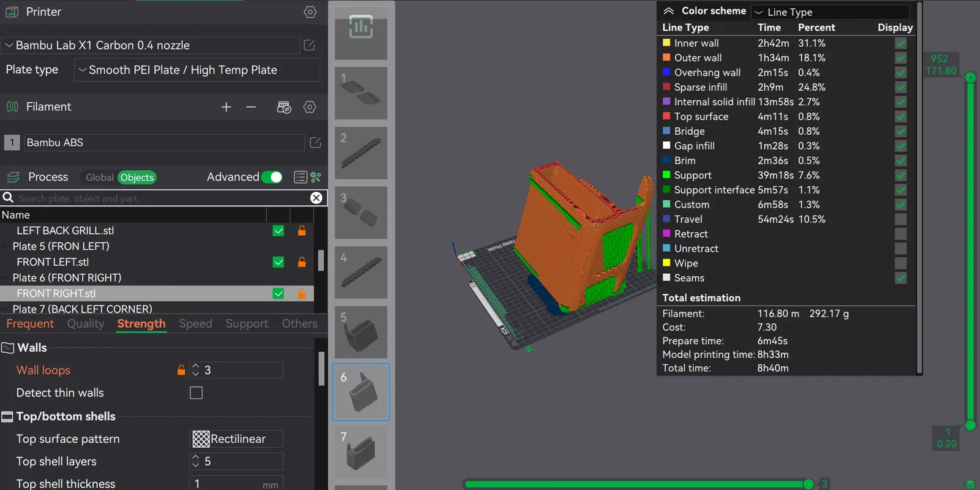Show Retract points via Display checkbox

pyautogui.click(x=900, y=234)
